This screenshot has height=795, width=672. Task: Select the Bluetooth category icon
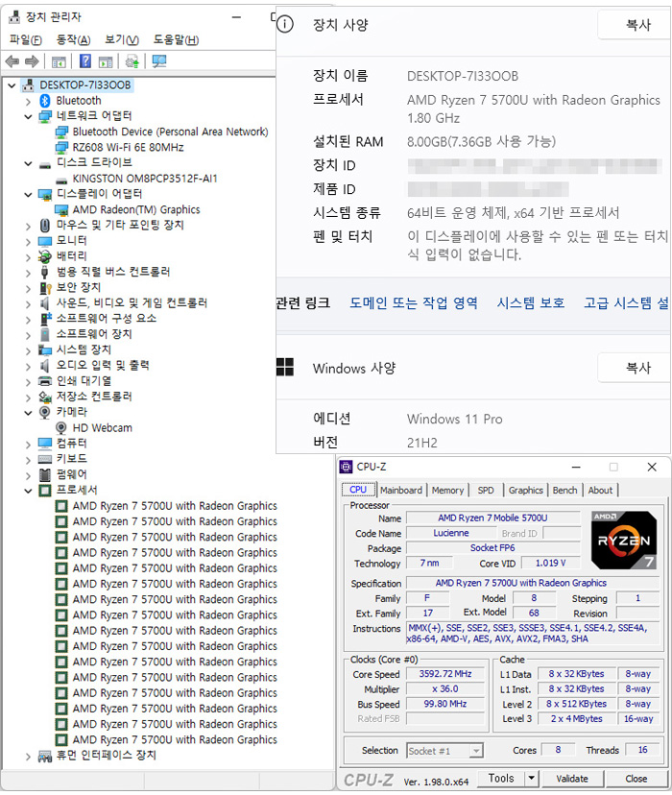(x=45, y=101)
